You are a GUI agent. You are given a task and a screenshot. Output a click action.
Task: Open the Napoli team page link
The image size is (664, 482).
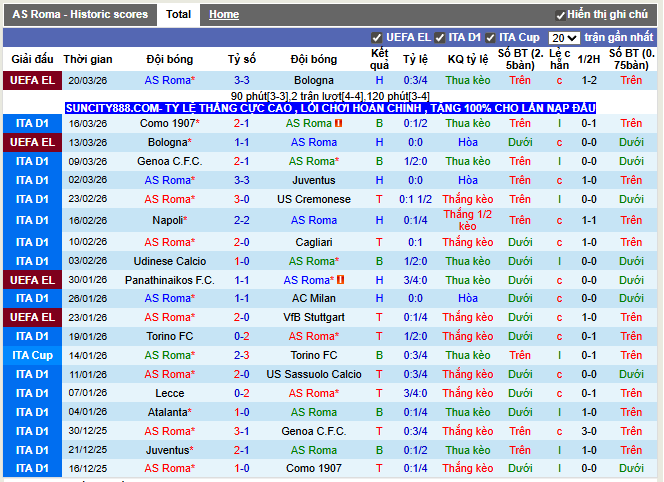[168, 220]
